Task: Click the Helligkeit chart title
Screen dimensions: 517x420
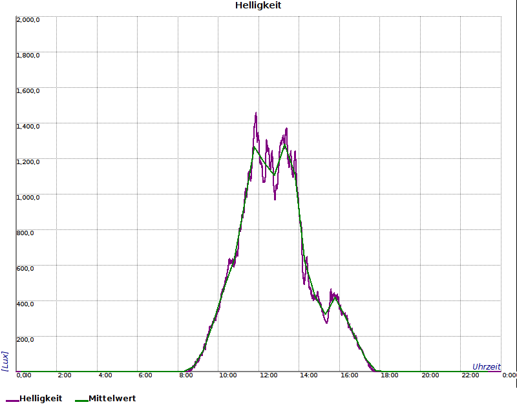Action: click(x=258, y=6)
